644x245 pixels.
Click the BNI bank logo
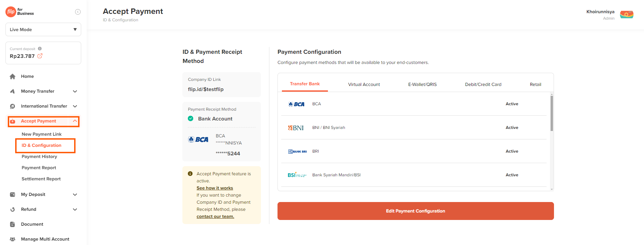pyautogui.click(x=296, y=128)
